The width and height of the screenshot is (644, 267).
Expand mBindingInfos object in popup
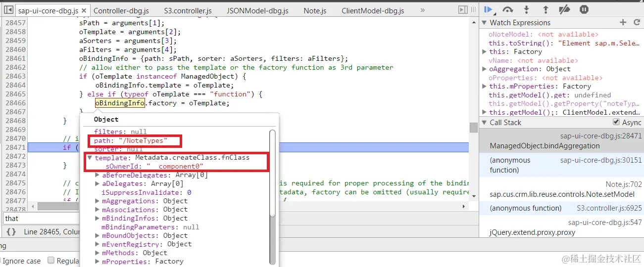click(97, 218)
